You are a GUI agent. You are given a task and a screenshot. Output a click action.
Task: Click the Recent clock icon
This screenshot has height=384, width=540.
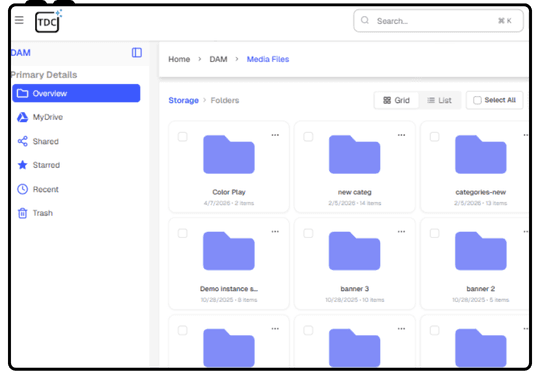coord(23,189)
